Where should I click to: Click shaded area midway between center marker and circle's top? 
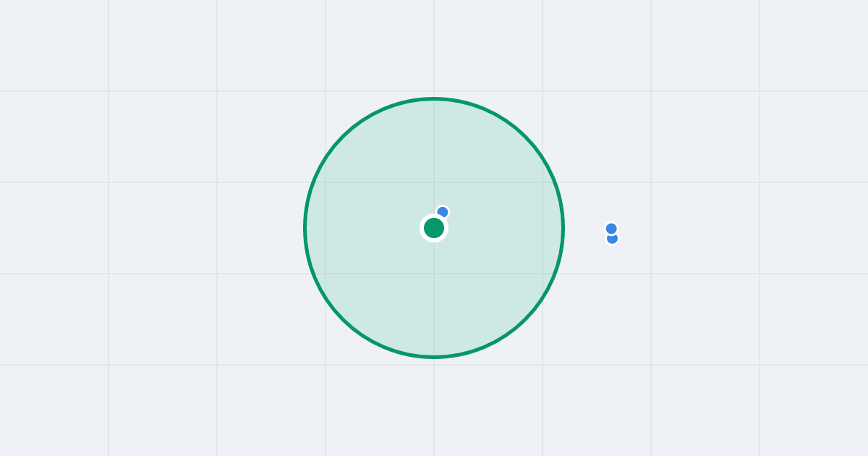tap(434, 164)
